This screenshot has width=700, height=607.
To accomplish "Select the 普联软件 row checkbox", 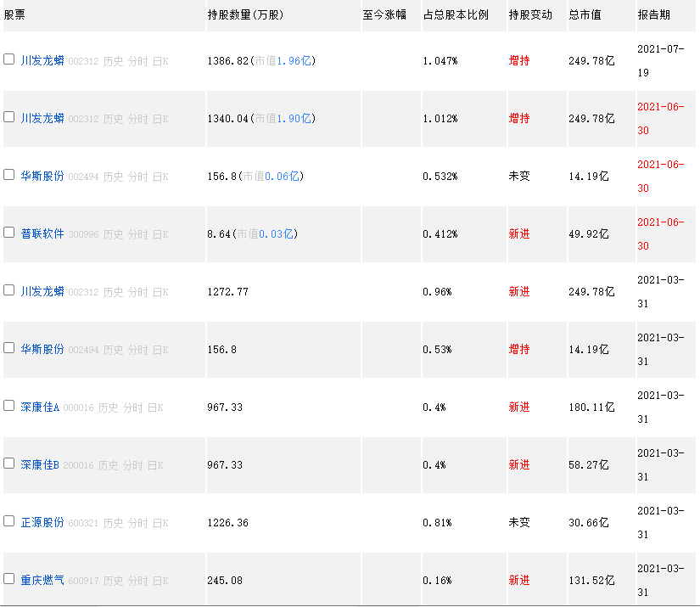I will [x=9, y=233].
